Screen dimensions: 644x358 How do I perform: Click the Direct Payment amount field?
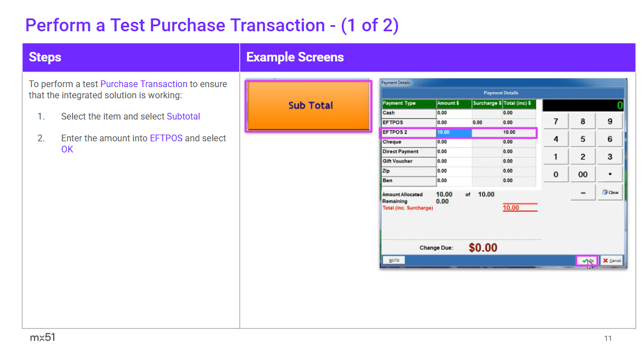coord(454,151)
